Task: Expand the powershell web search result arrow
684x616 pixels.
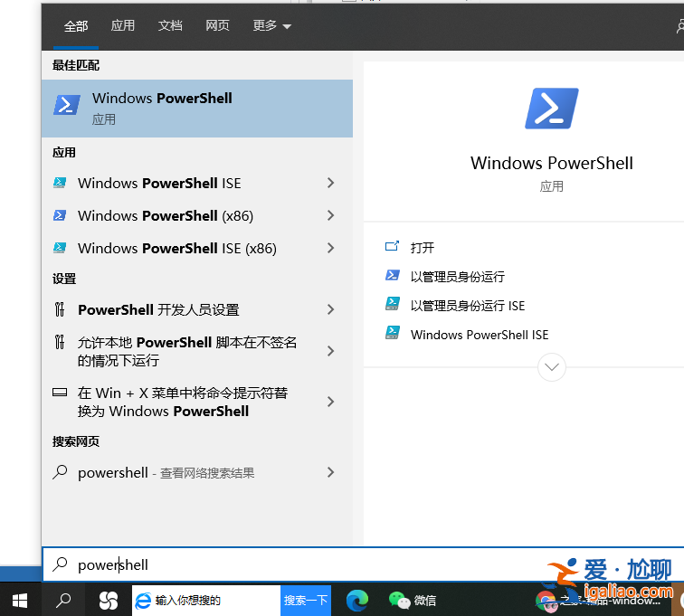Action: pyautogui.click(x=330, y=472)
